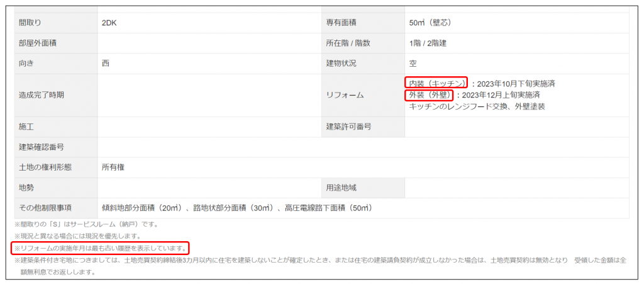Click the 造成完了時期 label cell
The image size is (644, 284).
click(x=42, y=95)
